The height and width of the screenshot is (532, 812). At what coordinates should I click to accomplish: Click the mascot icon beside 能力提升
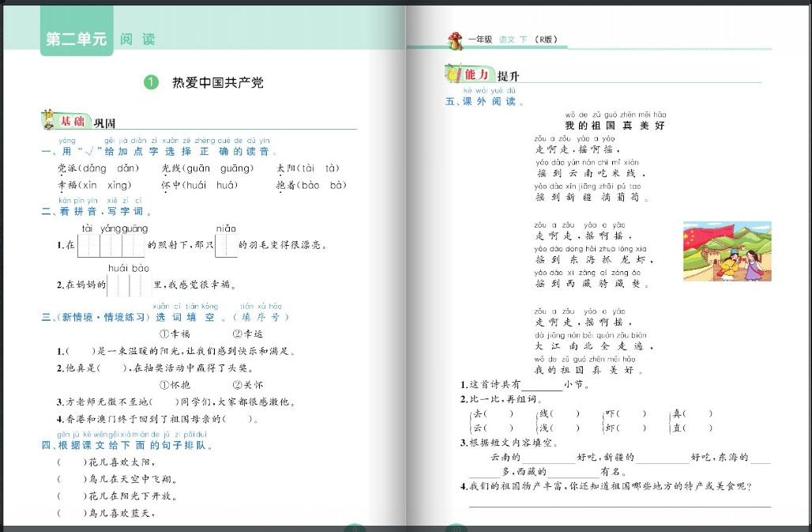pyautogui.click(x=453, y=73)
